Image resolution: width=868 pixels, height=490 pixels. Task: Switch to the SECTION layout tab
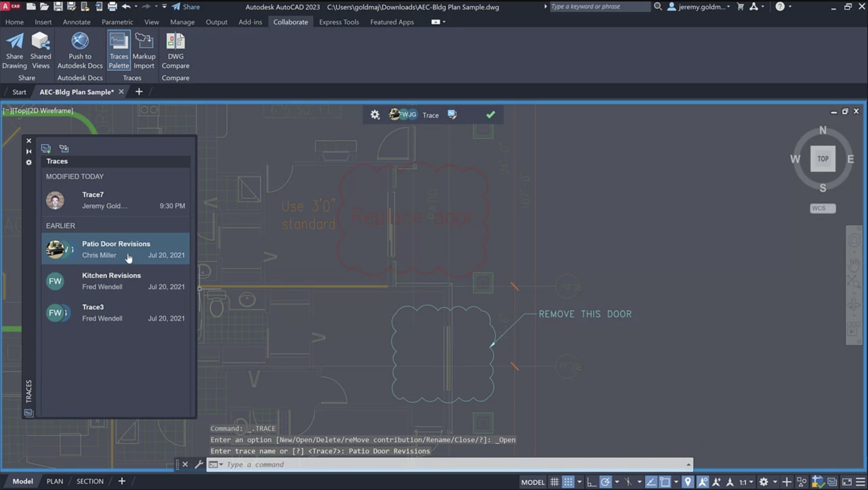pos(90,481)
